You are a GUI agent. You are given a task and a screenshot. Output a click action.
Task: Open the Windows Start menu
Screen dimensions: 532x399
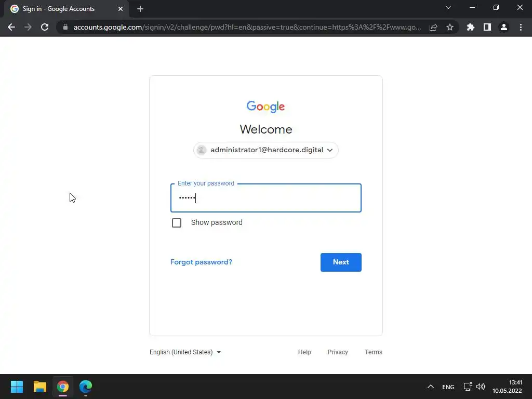(x=17, y=387)
